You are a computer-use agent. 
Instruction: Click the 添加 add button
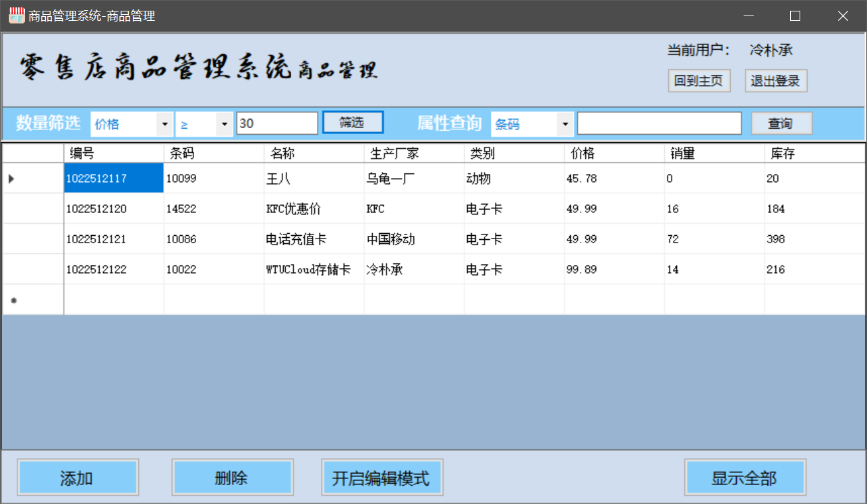point(78,478)
